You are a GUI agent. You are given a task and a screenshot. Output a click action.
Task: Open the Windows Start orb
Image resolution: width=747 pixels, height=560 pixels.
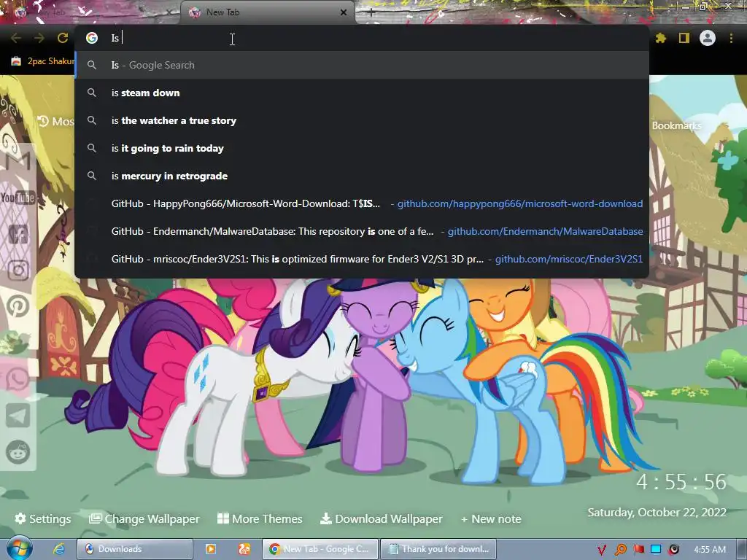18,548
